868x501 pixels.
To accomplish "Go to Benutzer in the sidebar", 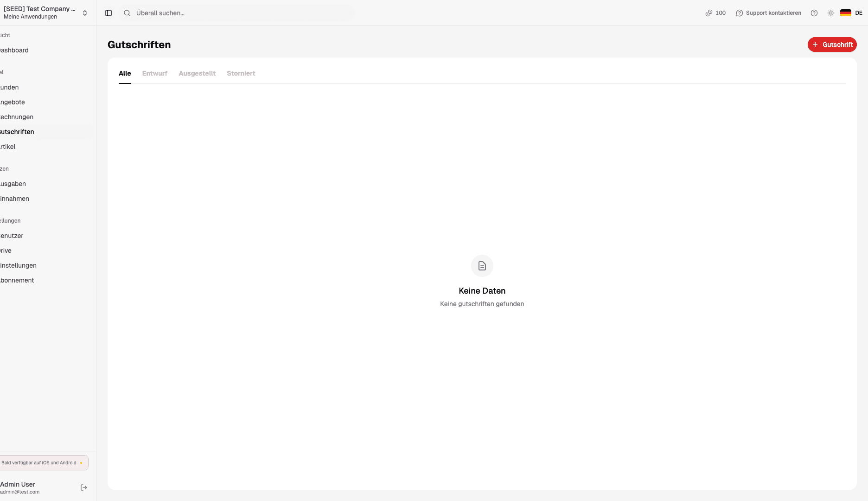I will [x=45, y=236].
